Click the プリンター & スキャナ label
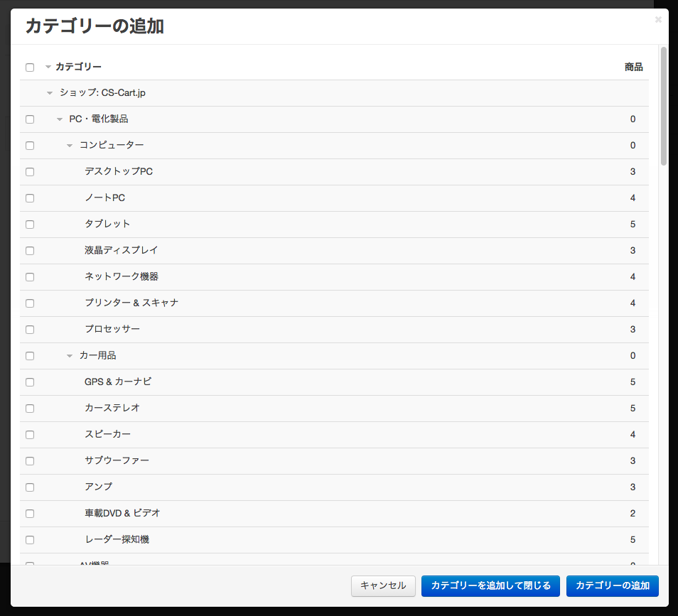The width and height of the screenshot is (678, 616). pyautogui.click(x=131, y=303)
